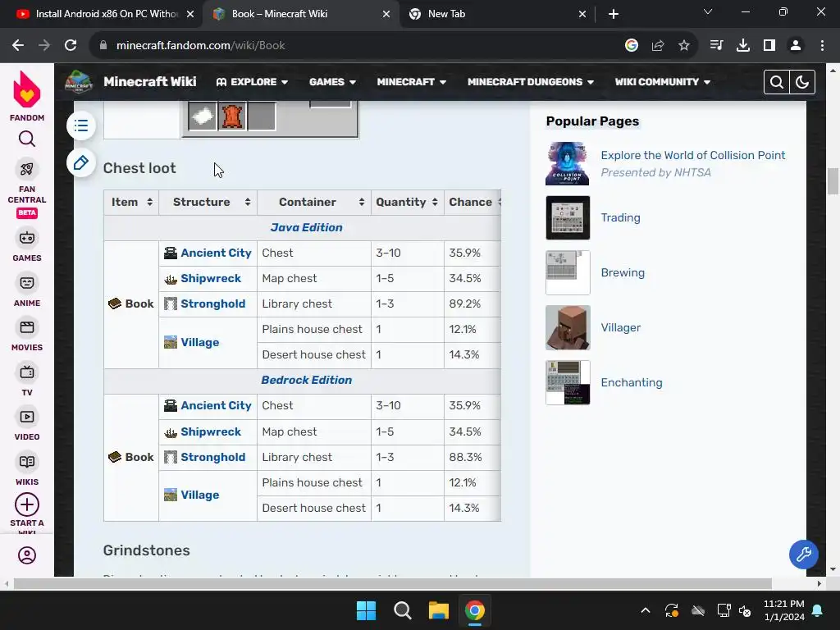Expand the EXPLORE menu
This screenshot has width=840, height=630.
click(x=252, y=82)
